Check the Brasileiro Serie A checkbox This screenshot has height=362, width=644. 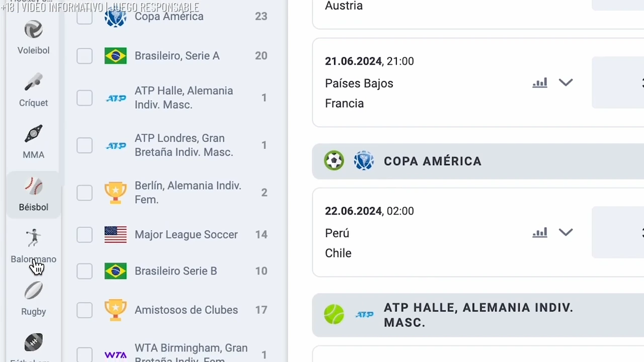(84, 56)
